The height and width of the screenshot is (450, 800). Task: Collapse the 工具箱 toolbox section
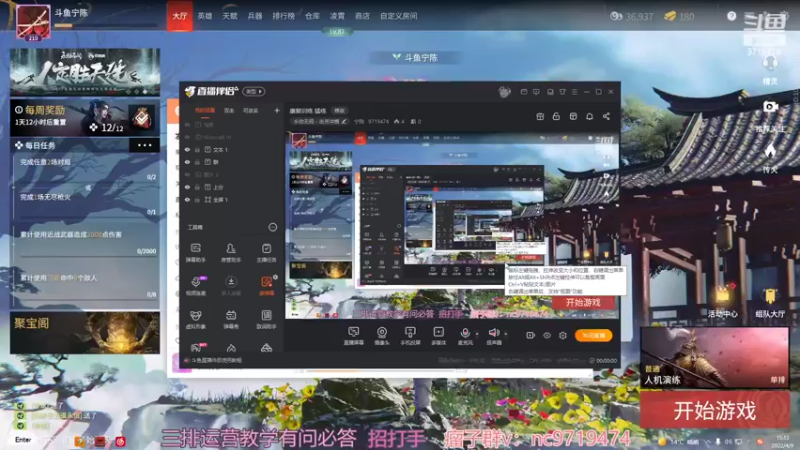272,227
